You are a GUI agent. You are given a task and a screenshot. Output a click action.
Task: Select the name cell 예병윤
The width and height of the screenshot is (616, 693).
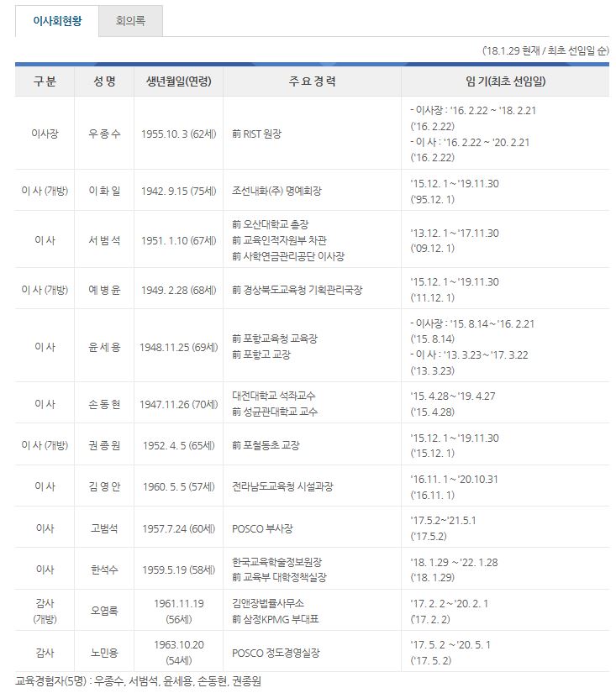(105, 290)
